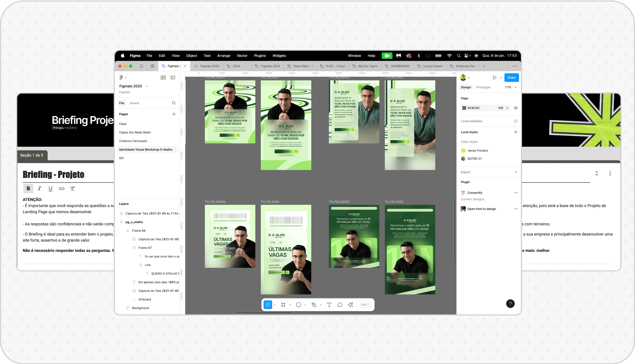Switch to the Prototype tab

coord(483,87)
